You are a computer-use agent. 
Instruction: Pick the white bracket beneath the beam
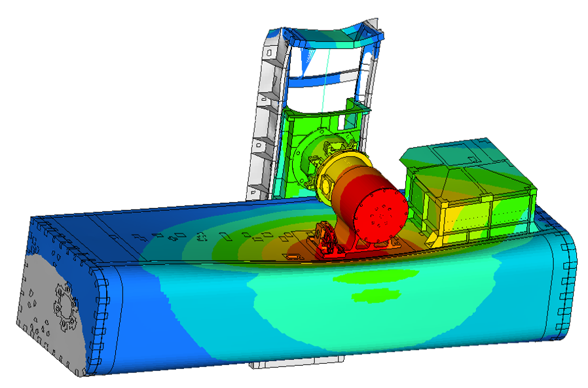[297, 362]
